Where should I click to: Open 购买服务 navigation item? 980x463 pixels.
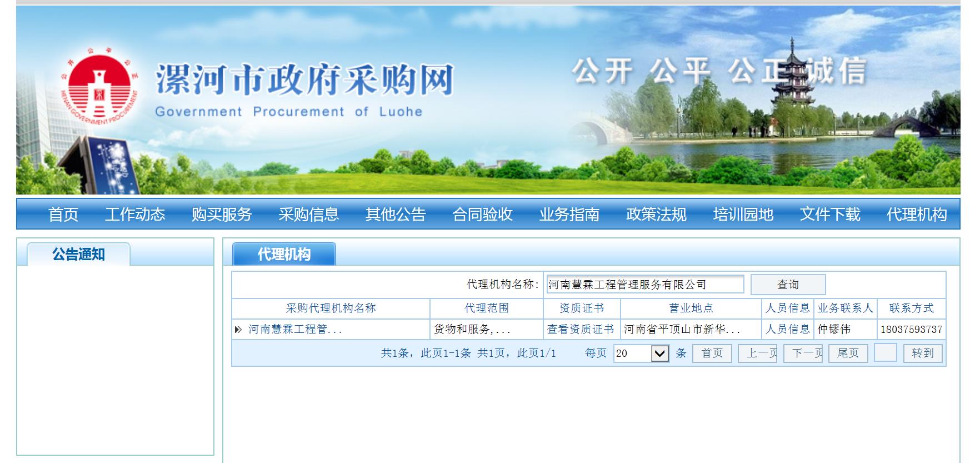(222, 215)
